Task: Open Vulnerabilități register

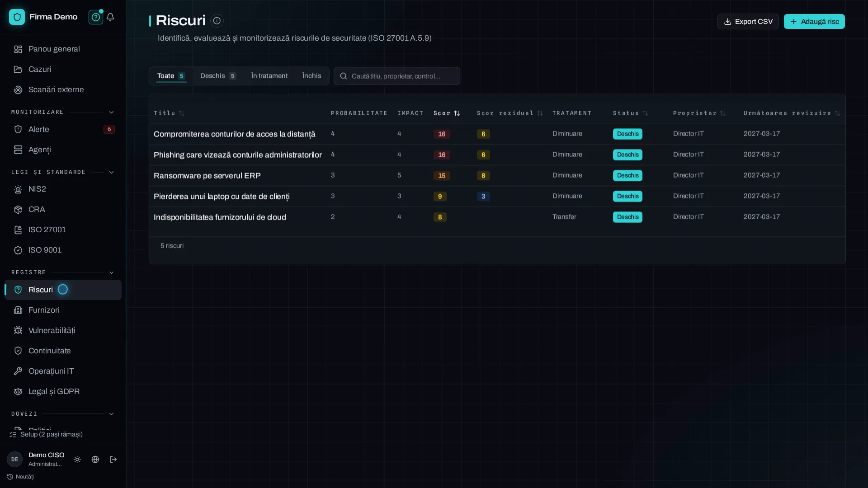Action: (x=63, y=330)
